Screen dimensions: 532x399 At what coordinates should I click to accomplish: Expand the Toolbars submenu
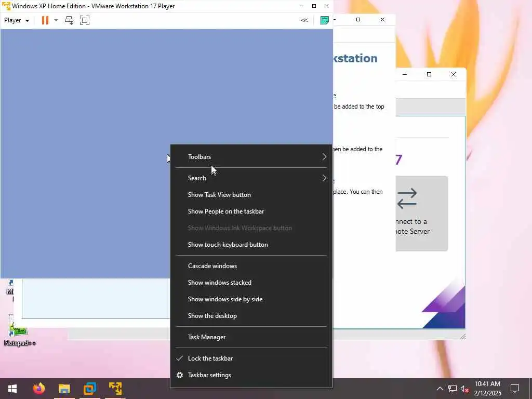point(251,157)
